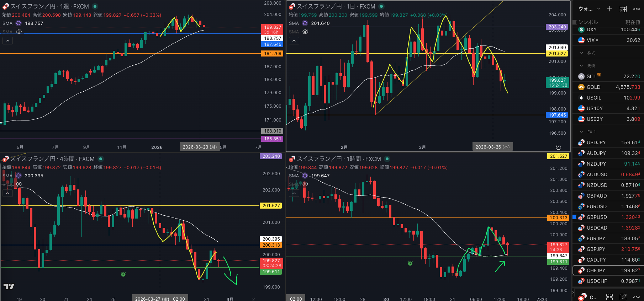
Task: Open the watchlist three-dots more menu
Action: 637,9
